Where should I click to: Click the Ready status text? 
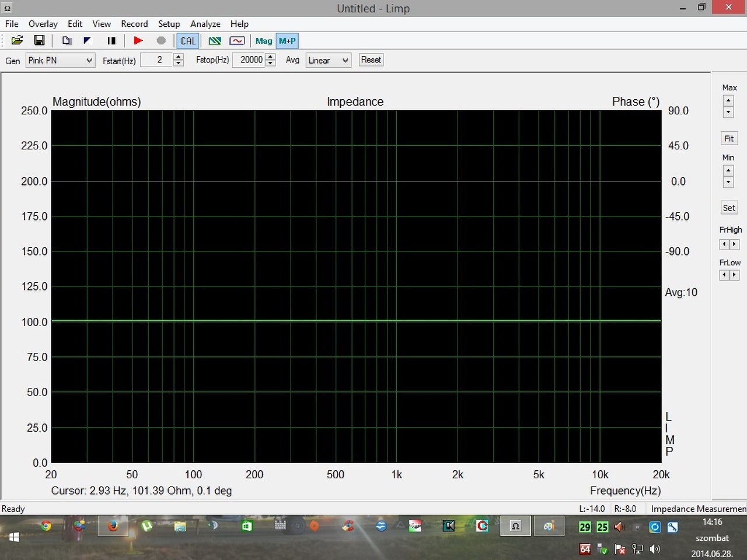(13, 509)
